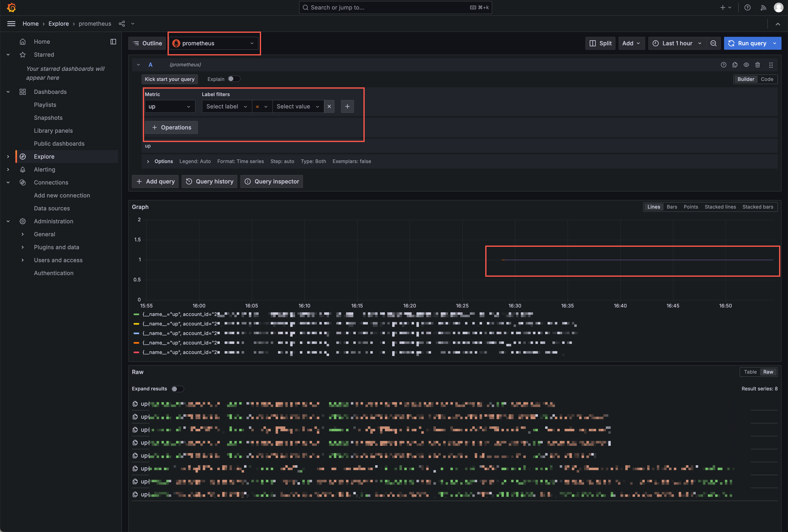
Task: Select Stacked lines graph style
Action: [720, 207]
